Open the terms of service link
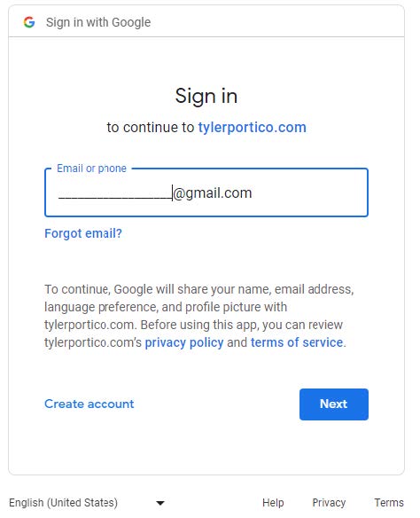Screen dimensions: 420x518 (x=297, y=342)
